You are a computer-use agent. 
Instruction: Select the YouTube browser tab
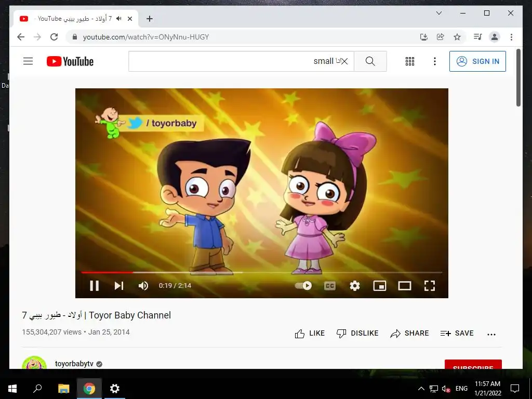[75, 19]
